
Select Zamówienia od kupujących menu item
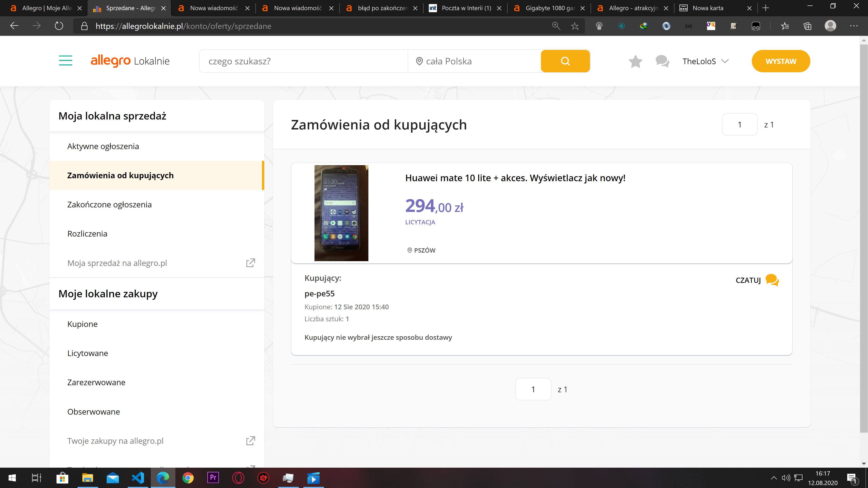(x=157, y=176)
